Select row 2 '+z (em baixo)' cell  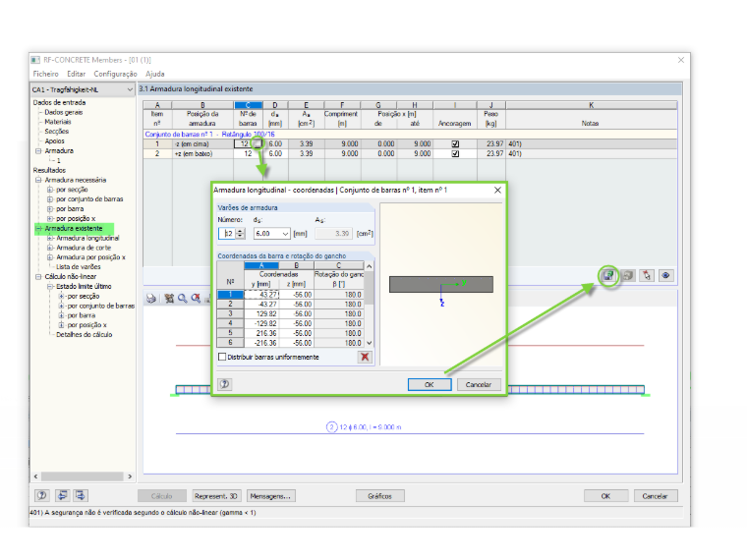tap(202, 154)
